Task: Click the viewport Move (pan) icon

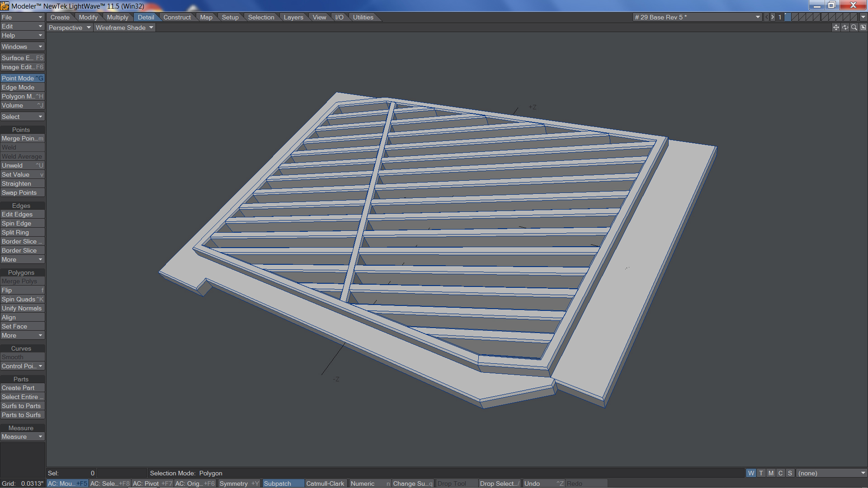Action: point(836,28)
